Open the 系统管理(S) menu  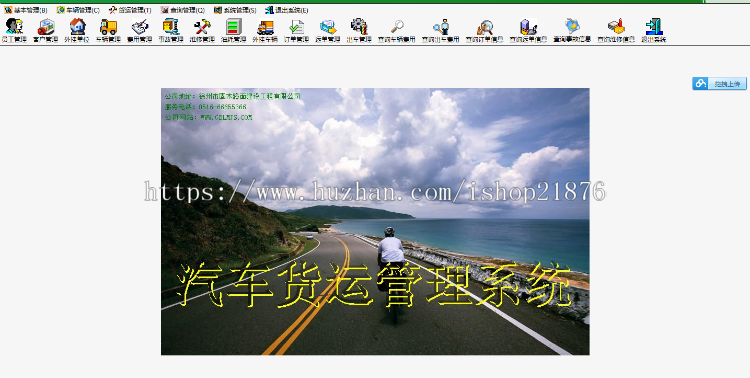(x=235, y=10)
